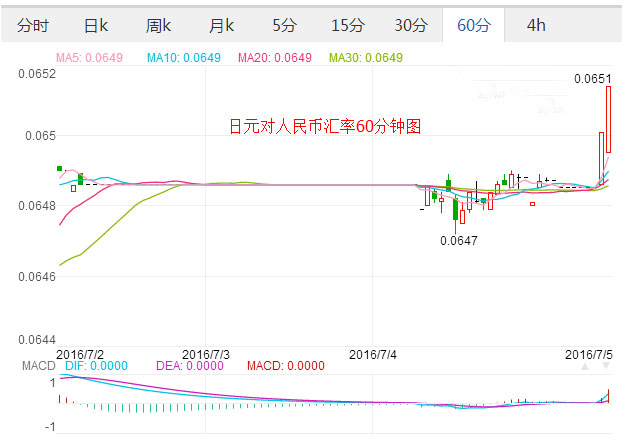Open the 30分 interval tab
Viewport: 622px width, 435px height.
pos(410,25)
